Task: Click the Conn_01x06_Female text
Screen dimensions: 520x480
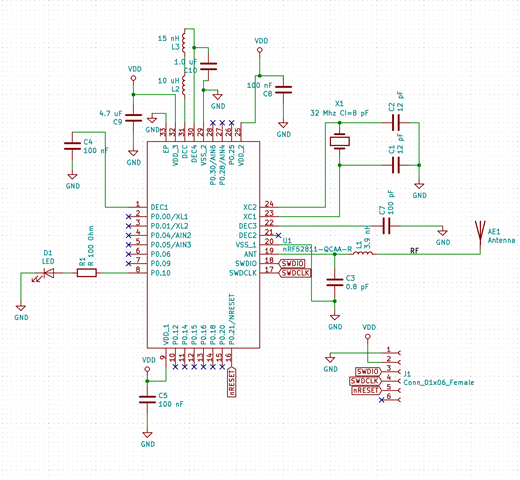Action: [439, 382]
